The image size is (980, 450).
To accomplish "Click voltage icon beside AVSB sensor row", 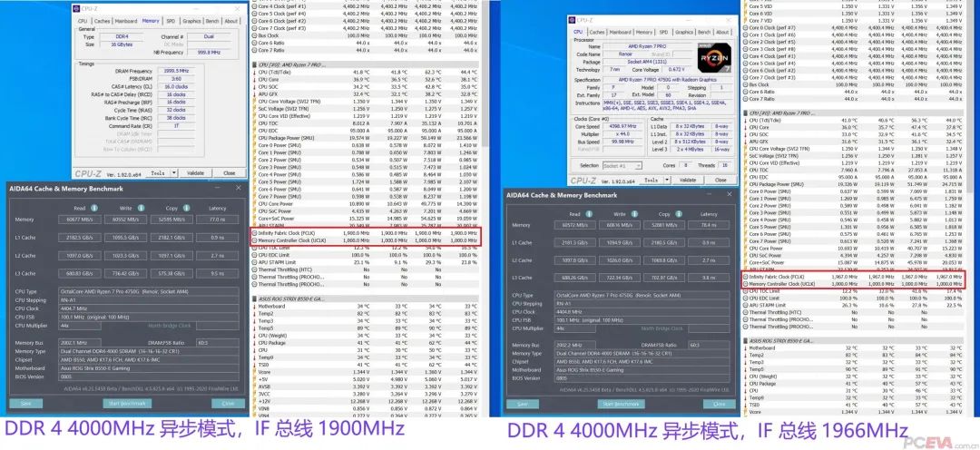I will (254, 386).
